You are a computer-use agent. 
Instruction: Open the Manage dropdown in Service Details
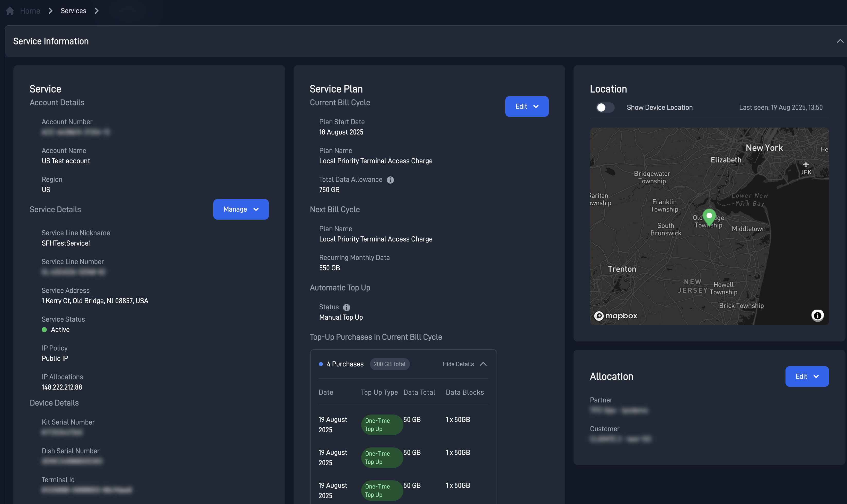coord(241,209)
